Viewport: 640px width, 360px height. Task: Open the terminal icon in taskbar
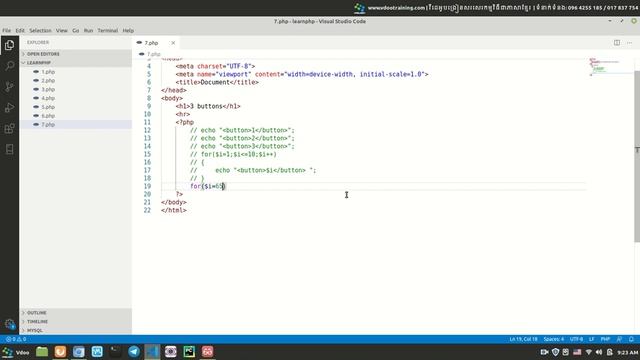(116, 351)
